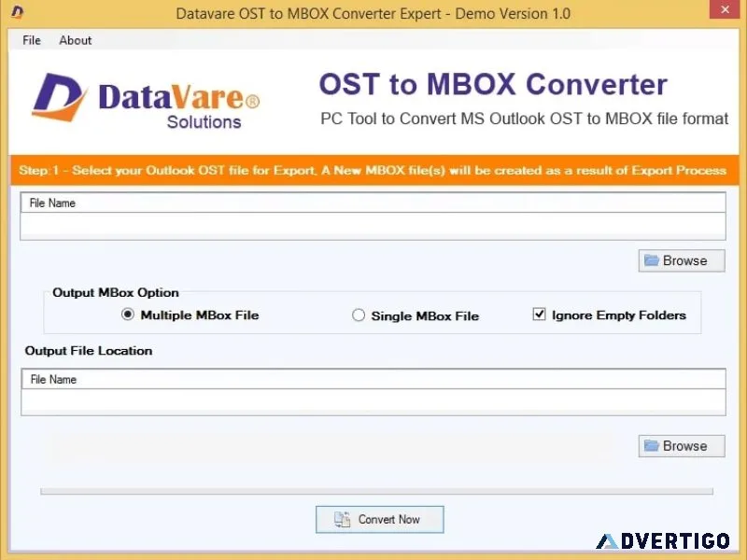The height and width of the screenshot is (560, 747).
Task: Open the File menu
Action: click(32, 40)
